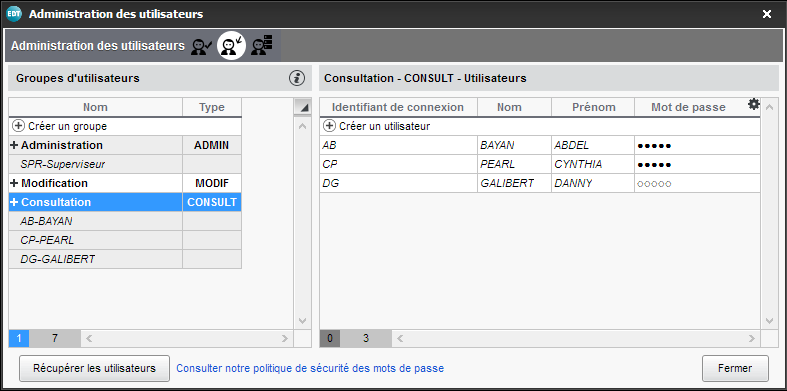Open the user-check icon tab in header
Screen dimensions: 787x391
(x=201, y=46)
